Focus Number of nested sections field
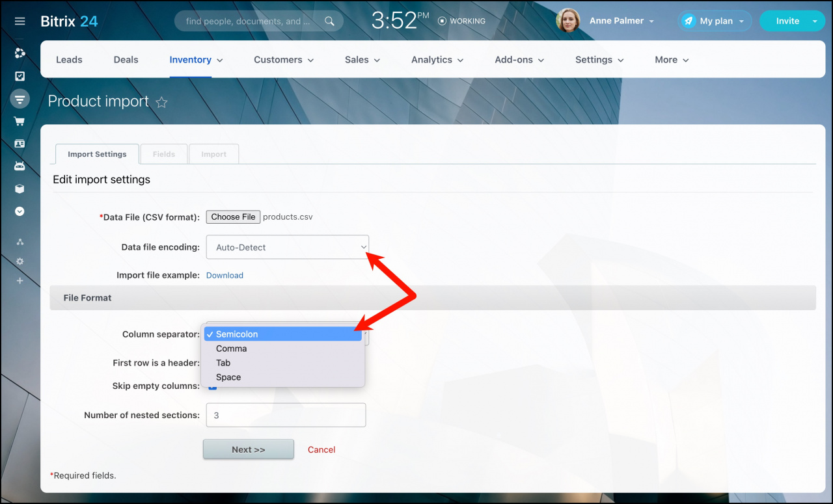 coord(286,415)
